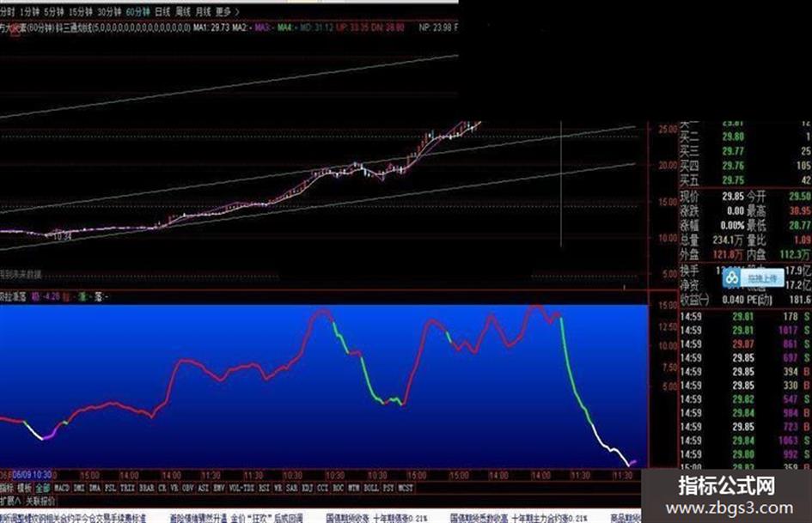Select the 1分钟 period tab
Viewport: 812px width, 523px height.
tap(28, 11)
